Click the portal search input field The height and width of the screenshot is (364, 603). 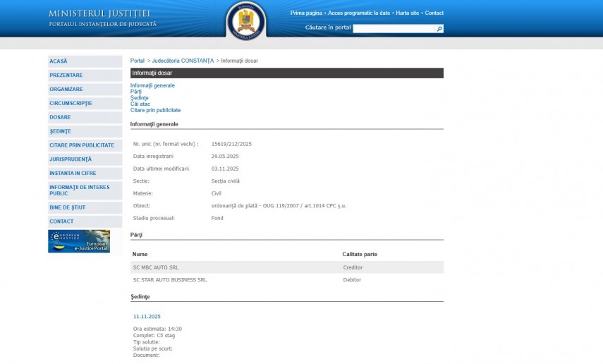(394, 29)
